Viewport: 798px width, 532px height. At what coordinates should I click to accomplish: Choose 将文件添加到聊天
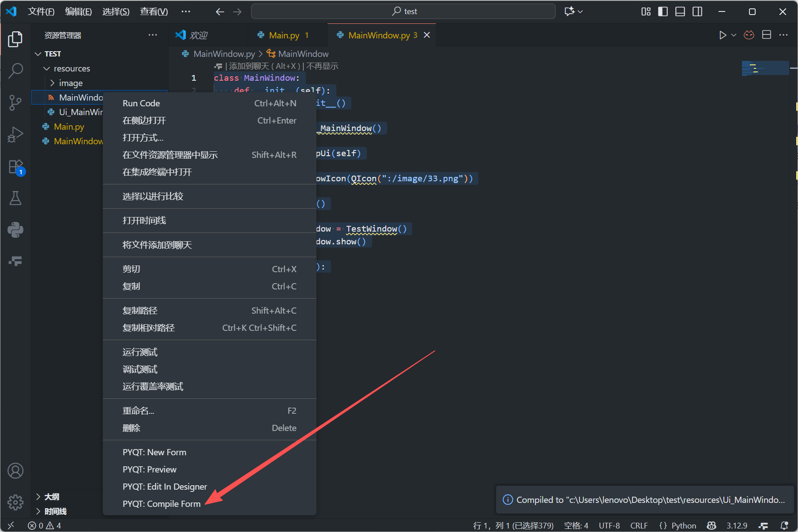210,245
